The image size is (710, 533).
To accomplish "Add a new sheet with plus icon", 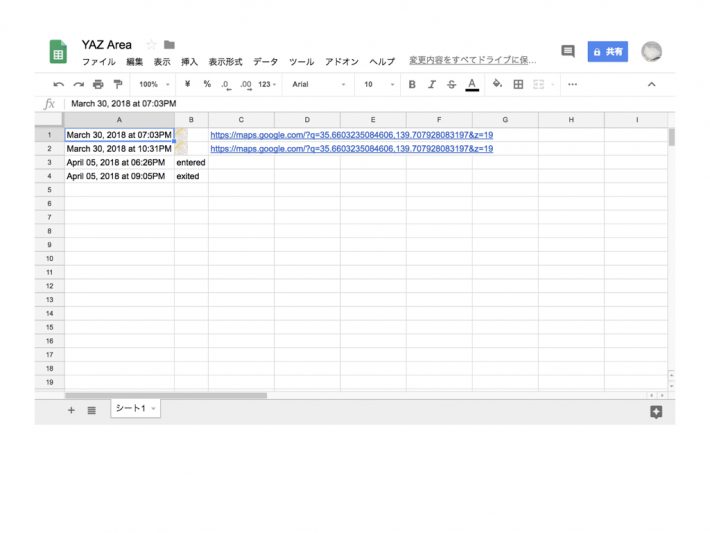I will click(71, 410).
